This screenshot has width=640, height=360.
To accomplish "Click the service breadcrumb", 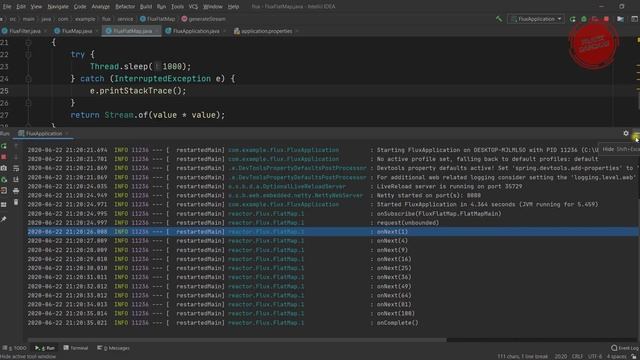I will tap(125, 19).
